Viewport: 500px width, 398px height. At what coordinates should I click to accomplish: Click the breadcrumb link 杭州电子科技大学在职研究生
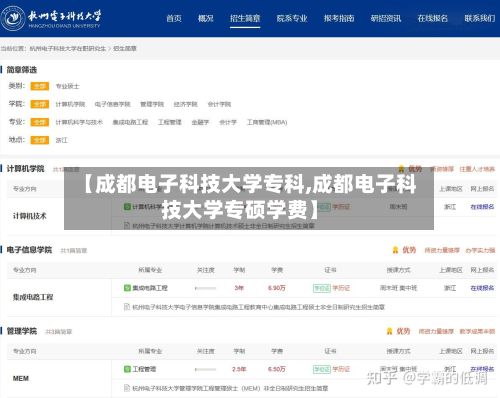point(68,48)
